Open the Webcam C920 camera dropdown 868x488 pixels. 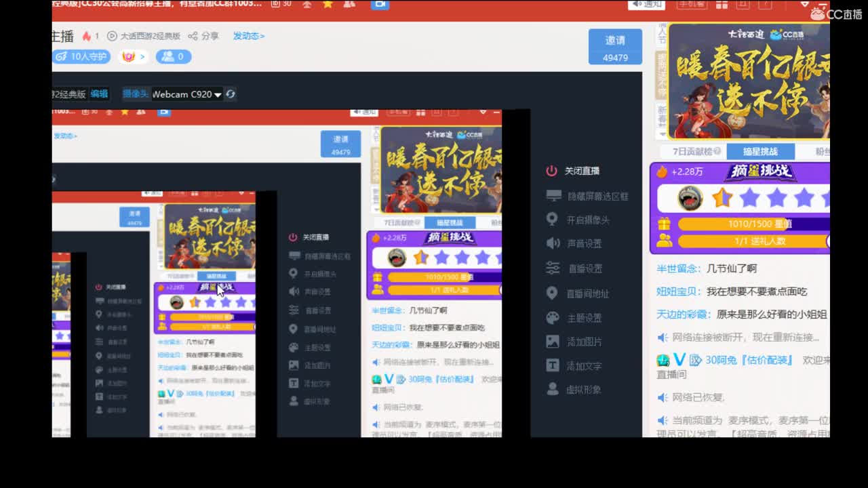(x=218, y=95)
